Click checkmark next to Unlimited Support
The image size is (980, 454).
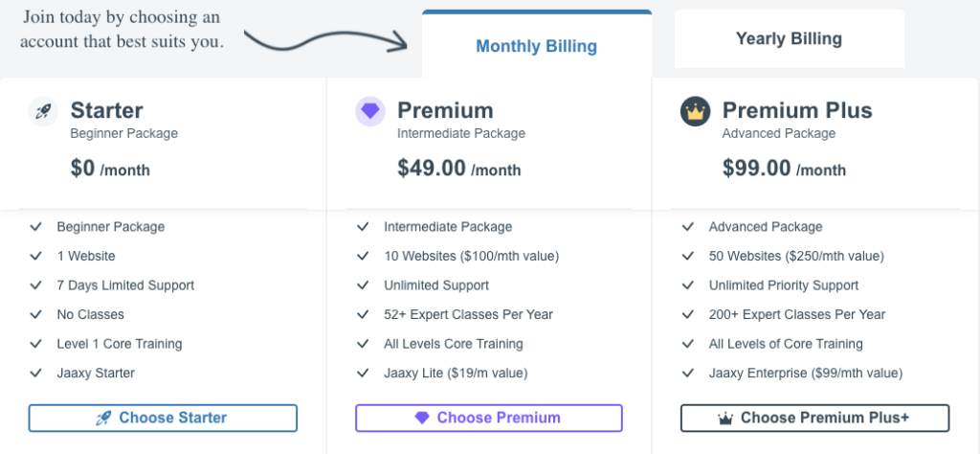point(363,285)
